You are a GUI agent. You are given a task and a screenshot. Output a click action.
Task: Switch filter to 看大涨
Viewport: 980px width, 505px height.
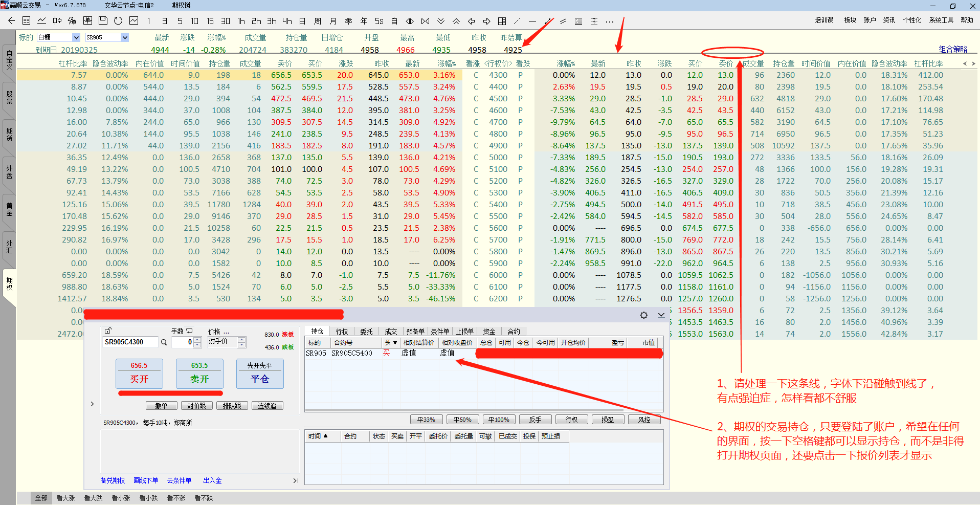tap(65, 498)
